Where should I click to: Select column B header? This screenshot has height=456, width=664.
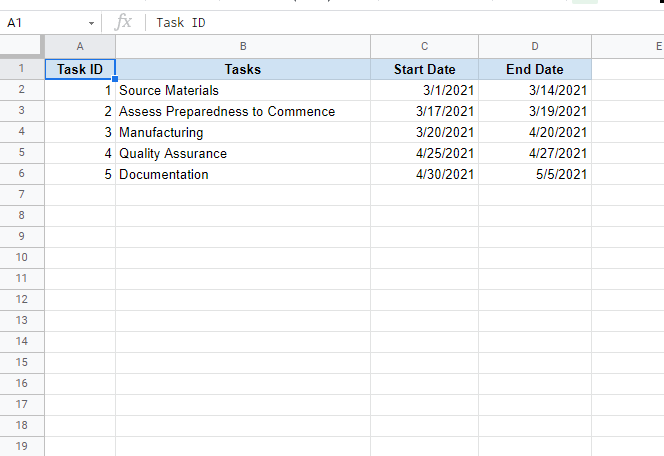(243, 47)
